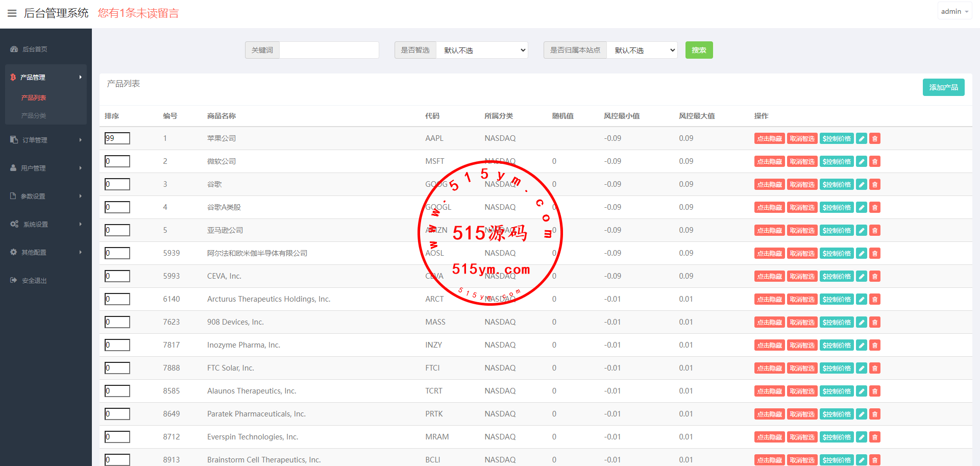
Task: Click the hamburger menu icon in header
Action: [12, 13]
